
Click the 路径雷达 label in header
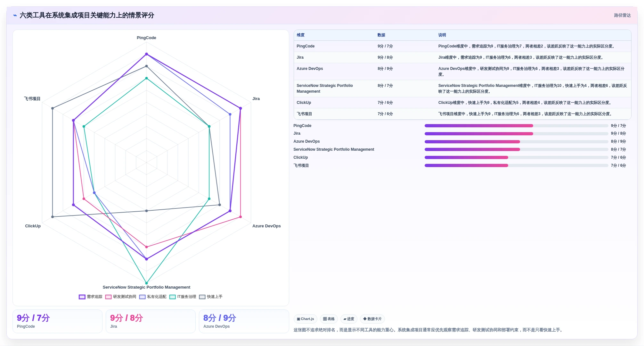[x=622, y=15]
